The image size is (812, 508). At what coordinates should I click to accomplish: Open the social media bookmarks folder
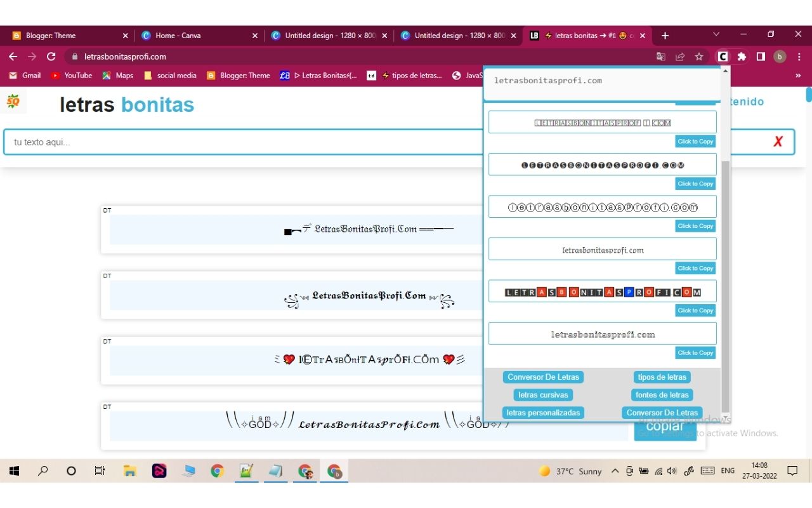pyautogui.click(x=170, y=75)
